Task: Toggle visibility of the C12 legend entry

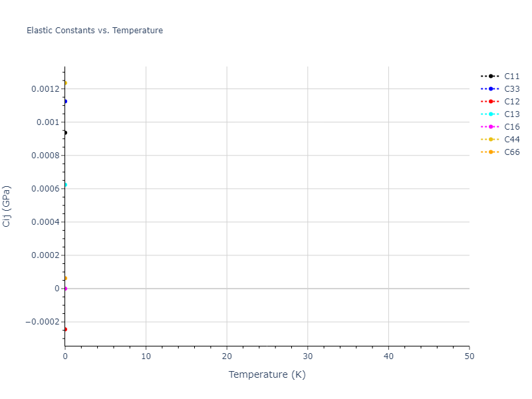Action: (x=512, y=102)
